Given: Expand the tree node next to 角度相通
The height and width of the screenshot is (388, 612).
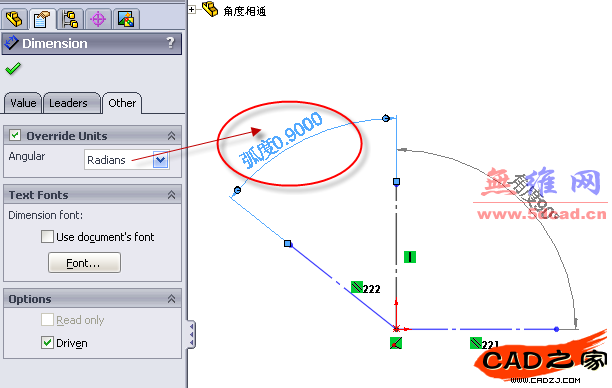Looking at the screenshot, I should tap(192, 9).
